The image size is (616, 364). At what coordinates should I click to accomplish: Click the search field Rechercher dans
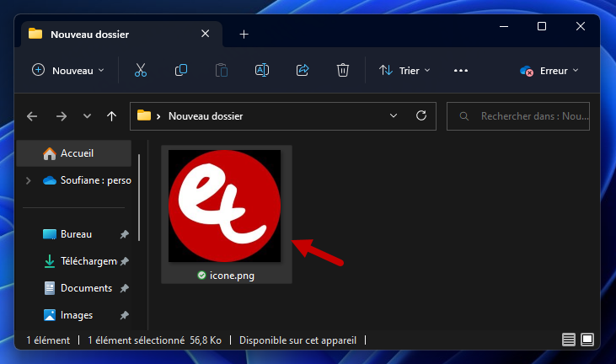(x=518, y=116)
